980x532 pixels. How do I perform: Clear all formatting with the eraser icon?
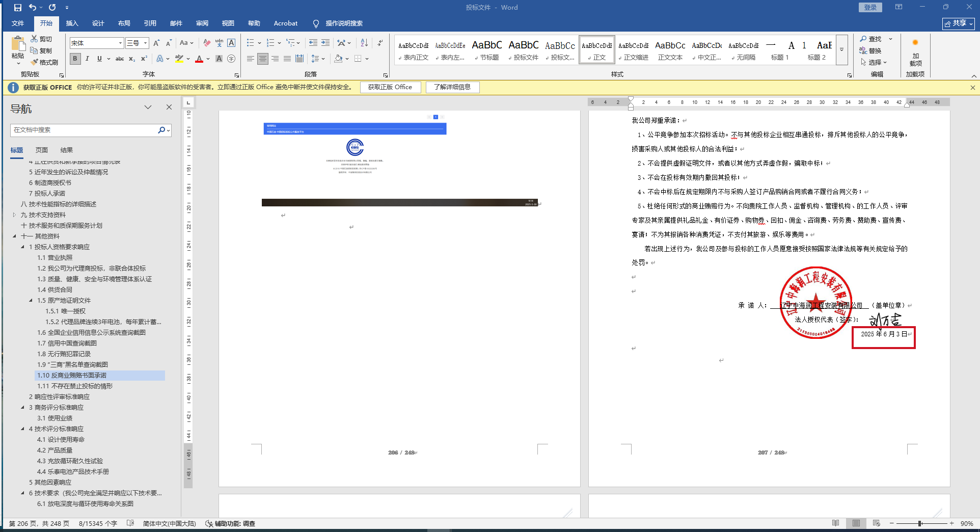pyautogui.click(x=207, y=43)
